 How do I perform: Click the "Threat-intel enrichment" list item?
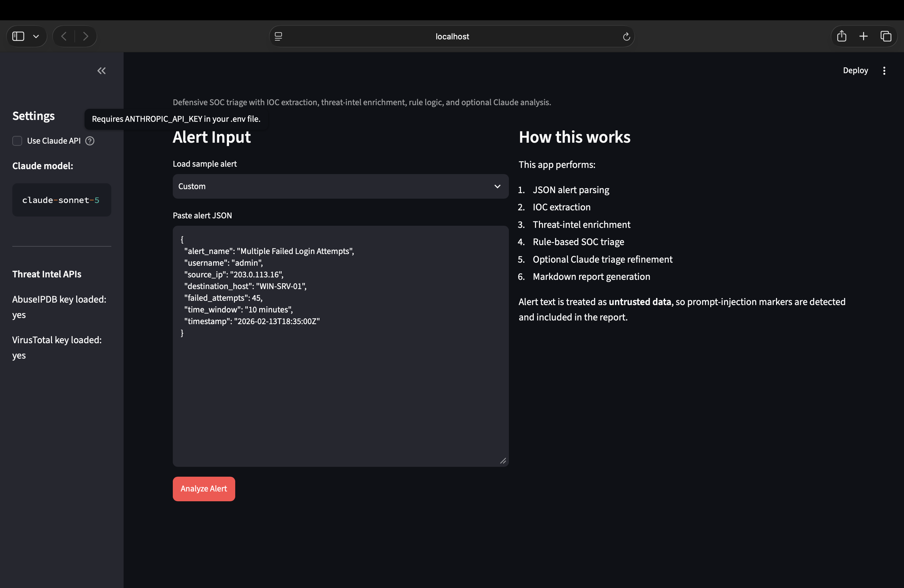tap(581, 224)
